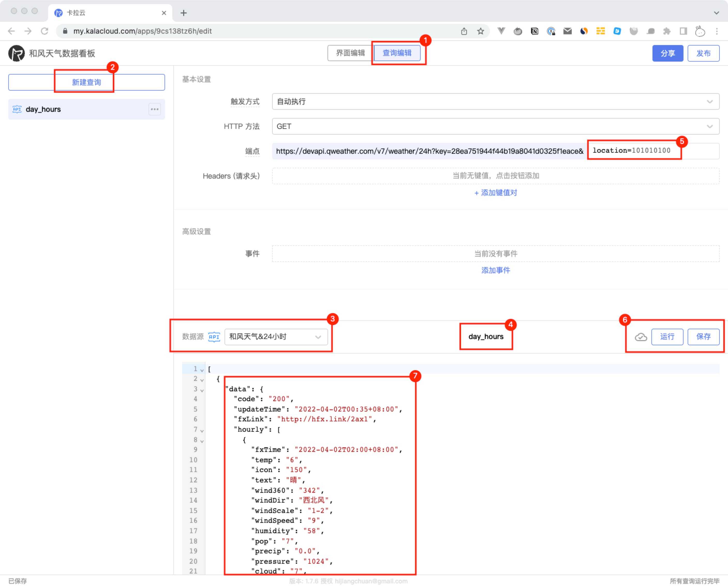
Task: Click the API datasource icon
Action: pyautogui.click(x=214, y=337)
